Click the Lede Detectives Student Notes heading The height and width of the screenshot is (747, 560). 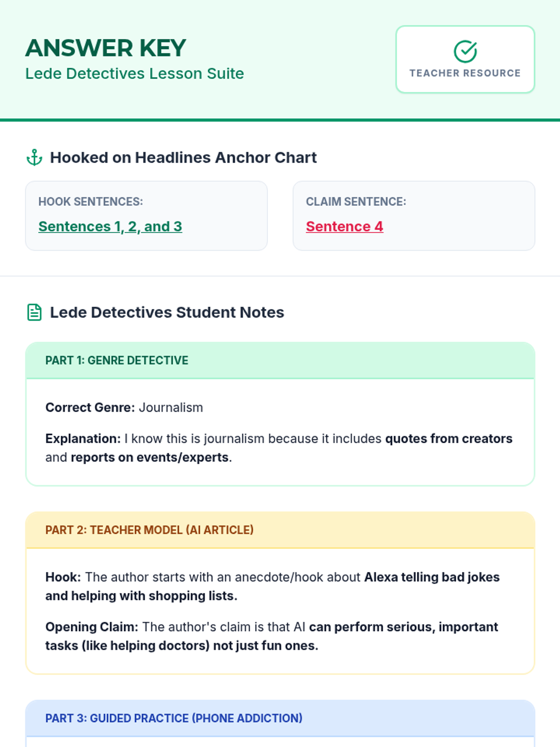pyautogui.click(x=167, y=312)
